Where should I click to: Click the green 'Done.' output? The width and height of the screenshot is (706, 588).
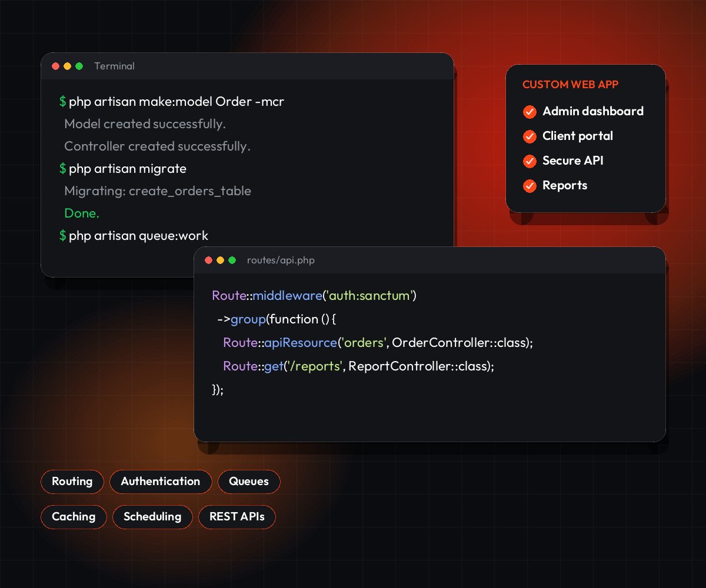click(82, 213)
